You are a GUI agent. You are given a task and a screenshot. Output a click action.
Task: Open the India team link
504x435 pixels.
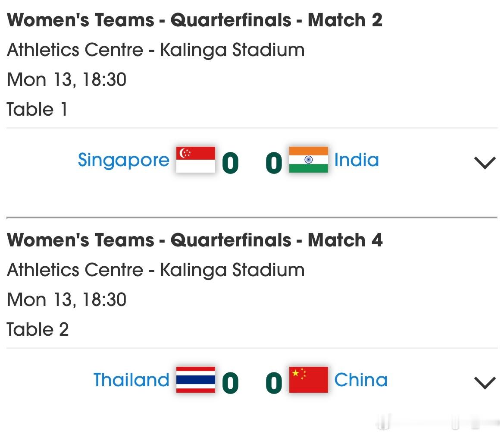pos(357,160)
